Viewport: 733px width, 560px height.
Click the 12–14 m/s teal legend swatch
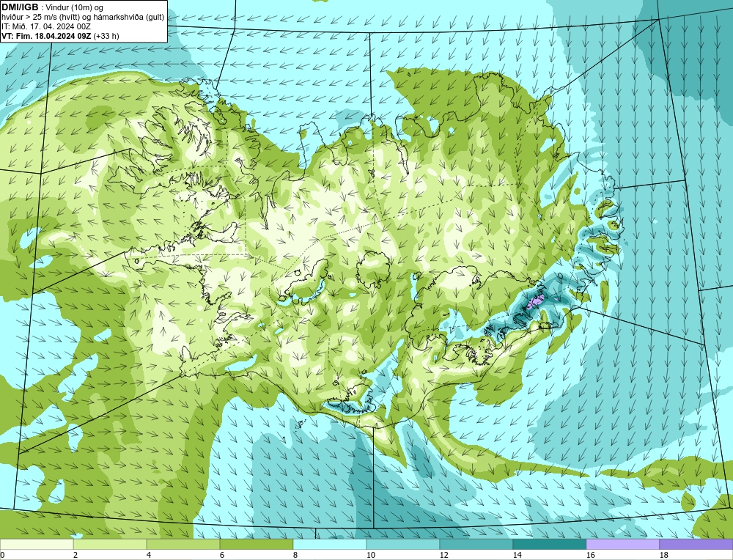(x=476, y=544)
